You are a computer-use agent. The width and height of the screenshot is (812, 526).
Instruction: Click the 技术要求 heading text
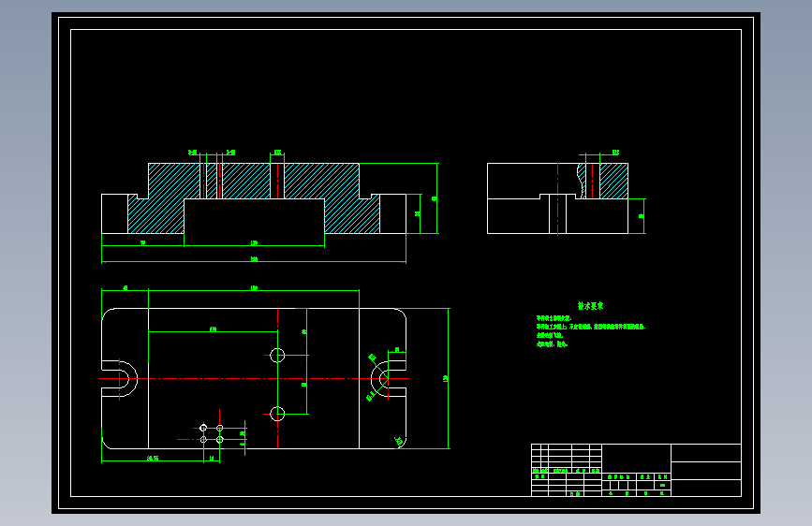pyautogui.click(x=590, y=306)
